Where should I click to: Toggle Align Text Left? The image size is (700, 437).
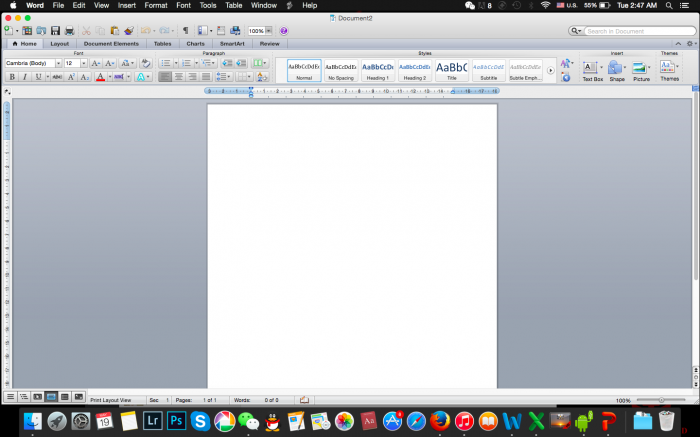(x=165, y=77)
